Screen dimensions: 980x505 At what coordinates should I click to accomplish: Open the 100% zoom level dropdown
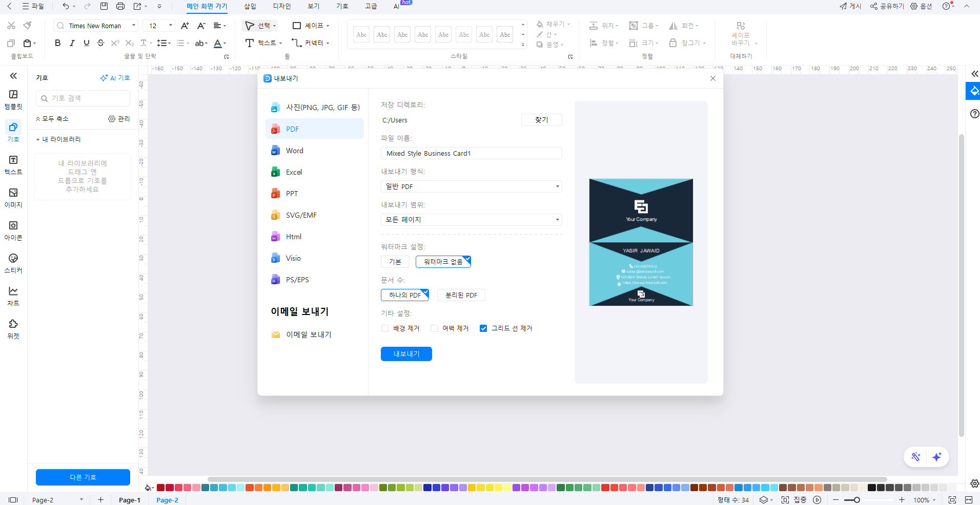click(x=925, y=500)
